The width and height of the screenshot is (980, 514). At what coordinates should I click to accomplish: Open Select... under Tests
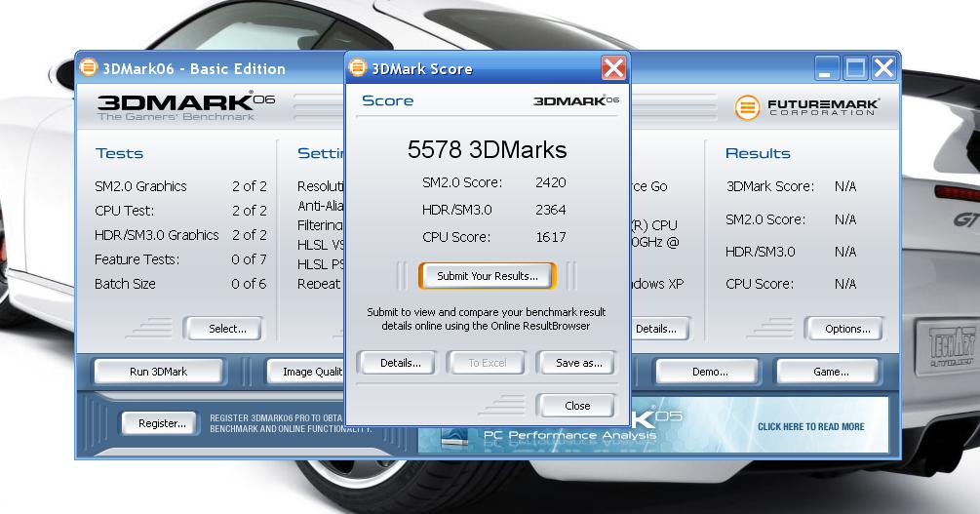pos(223,329)
